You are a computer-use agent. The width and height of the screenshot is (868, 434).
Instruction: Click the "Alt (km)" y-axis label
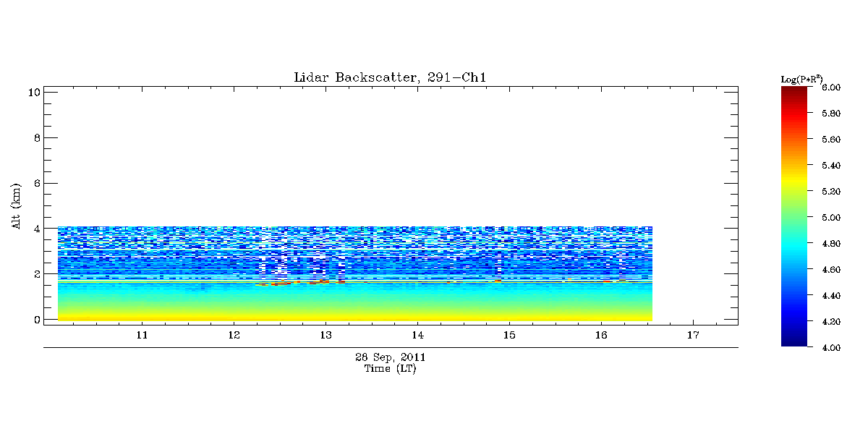16,205
